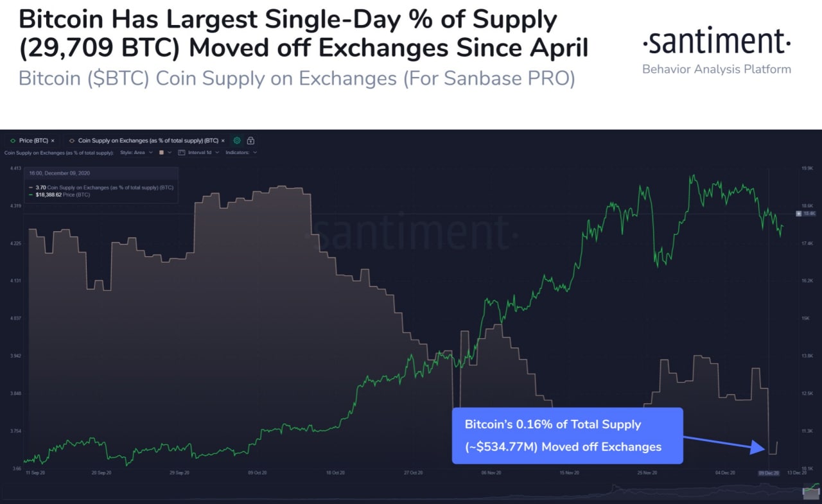Open the metric color swatch picker
The width and height of the screenshot is (822, 504).
161,153
